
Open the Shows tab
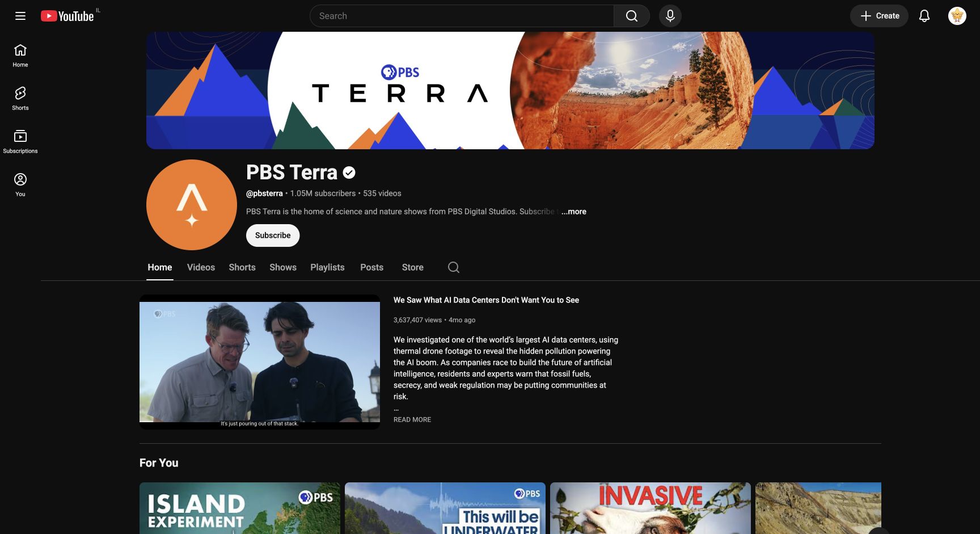[283, 267]
